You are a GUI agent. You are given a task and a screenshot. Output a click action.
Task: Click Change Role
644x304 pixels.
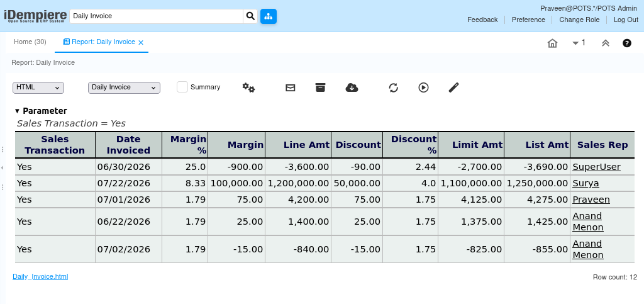pos(579,20)
